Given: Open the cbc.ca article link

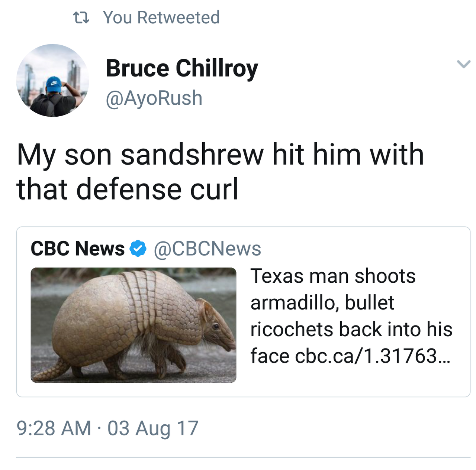Looking at the screenshot, I should point(372,356).
